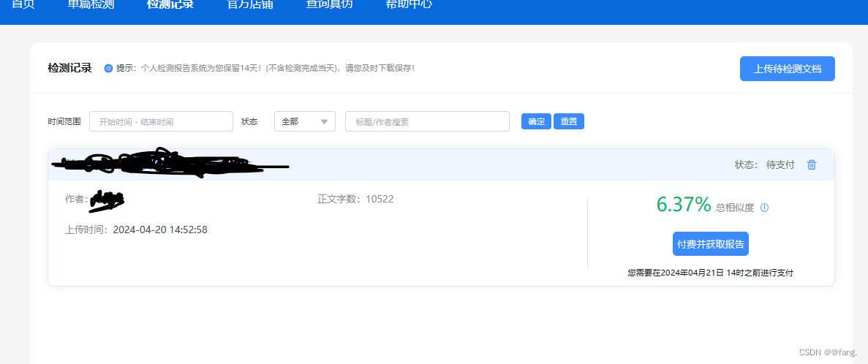Open the 查询真伪 nav item

point(329,4)
